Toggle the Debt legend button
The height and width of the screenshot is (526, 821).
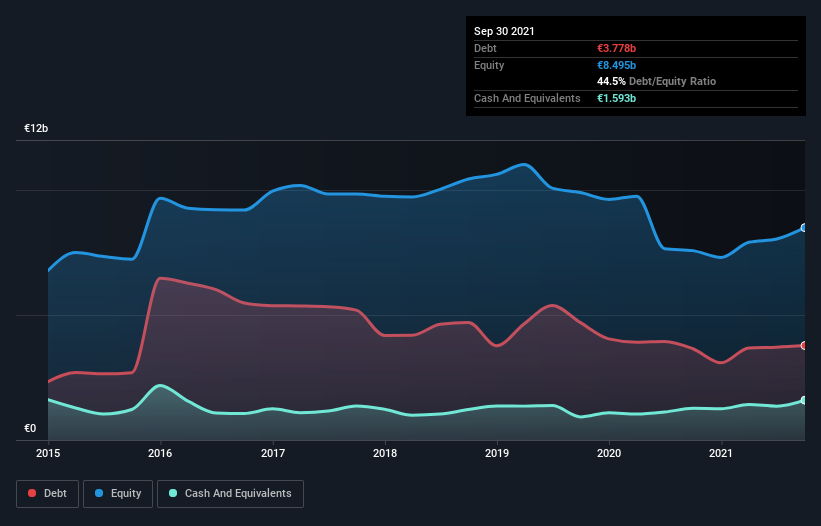click(48, 494)
